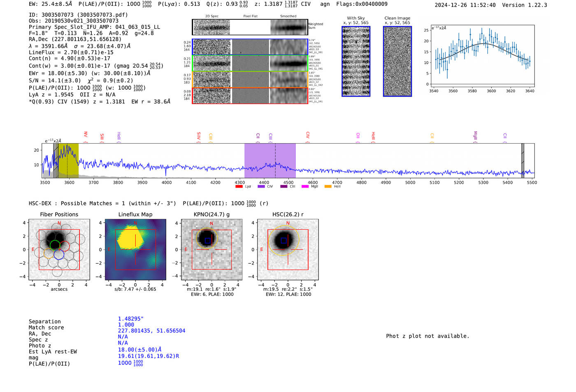Click the green-bordered 2D fiber spectrum row
The width and height of the screenshot is (576, 392).
click(250, 63)
